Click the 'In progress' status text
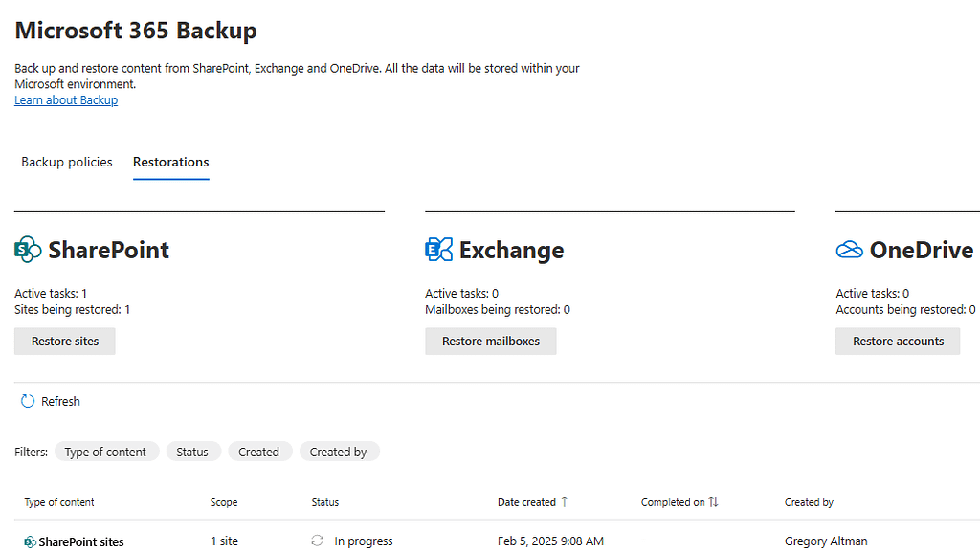Viewport: 980px width, 552px height. pos(364,541)
